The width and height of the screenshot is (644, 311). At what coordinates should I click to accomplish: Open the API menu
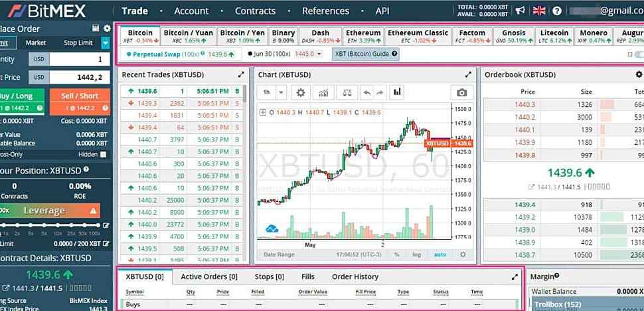[382, 11]
